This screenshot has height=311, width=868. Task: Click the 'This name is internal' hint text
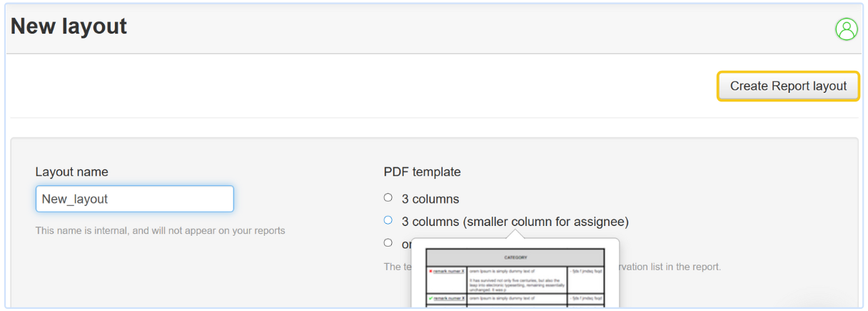[x=160, y=230]
